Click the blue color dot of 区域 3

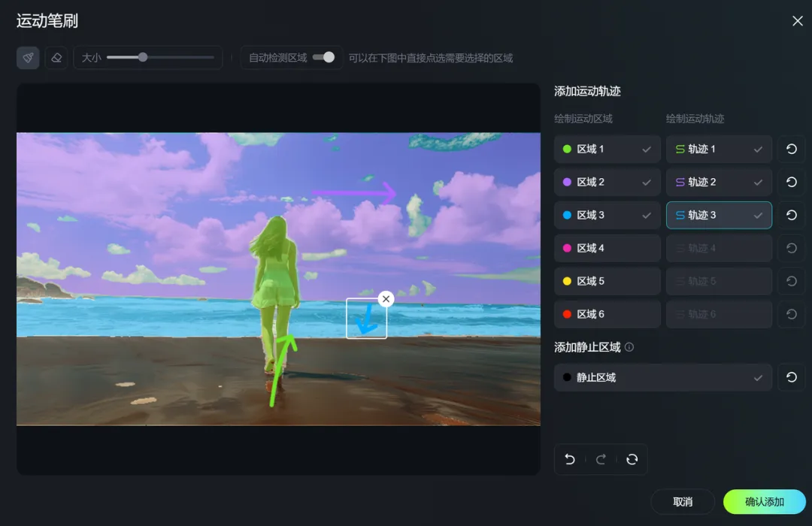click(567, 216)
